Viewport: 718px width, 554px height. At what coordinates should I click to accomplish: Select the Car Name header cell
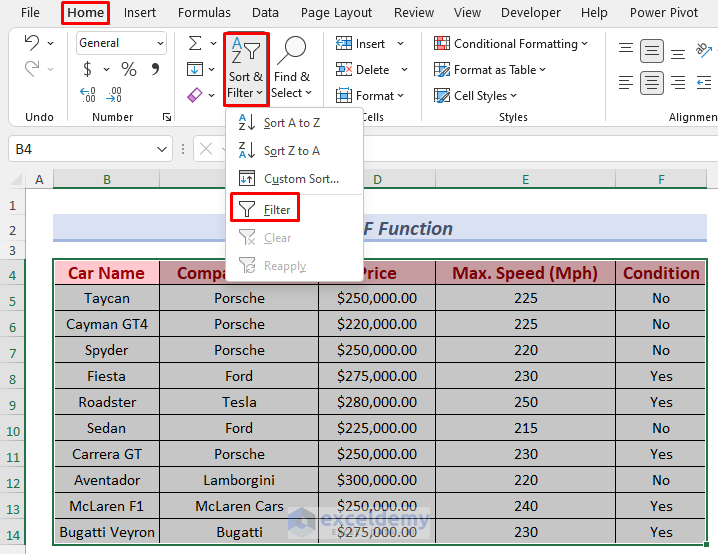(107, 273)
